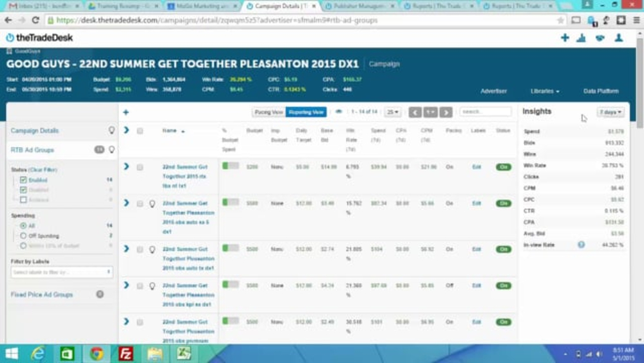Expand the table header chevron
The height and width of the screenshot is (363, 644).
tap(126, 130)
